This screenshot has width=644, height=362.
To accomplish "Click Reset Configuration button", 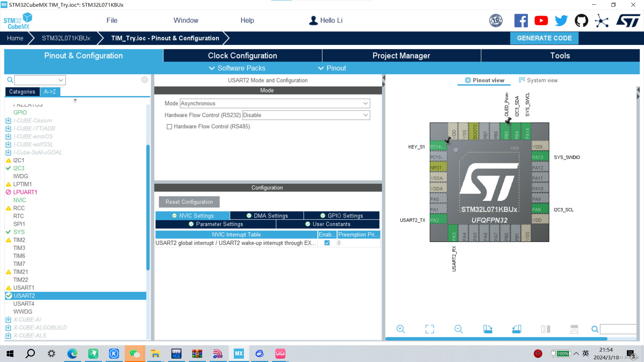I will [189, 202].
